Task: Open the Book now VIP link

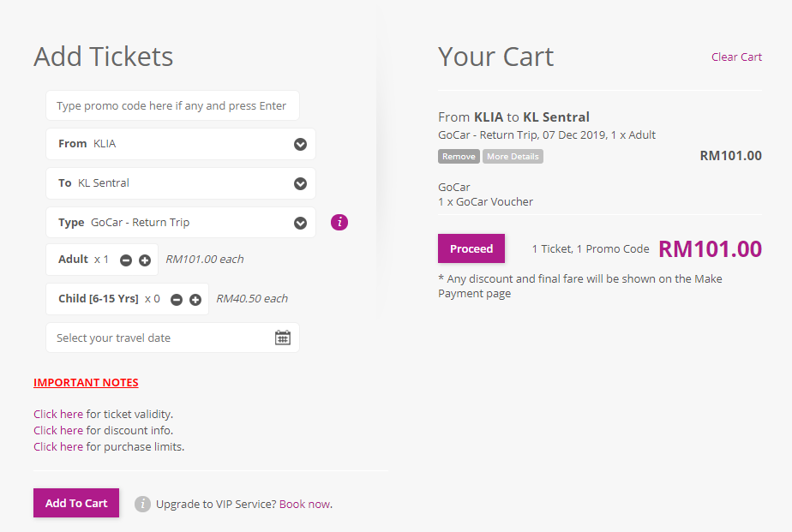Action: [304, 504]
